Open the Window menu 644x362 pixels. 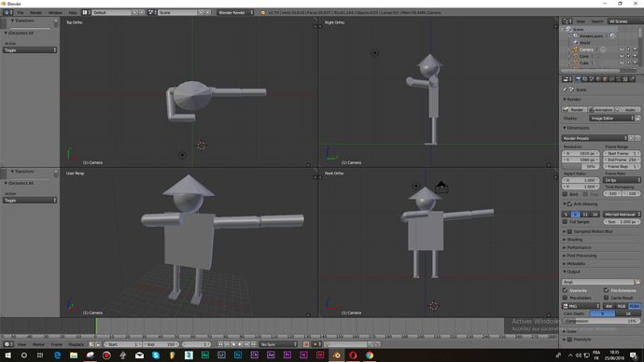tap(55, 13)
